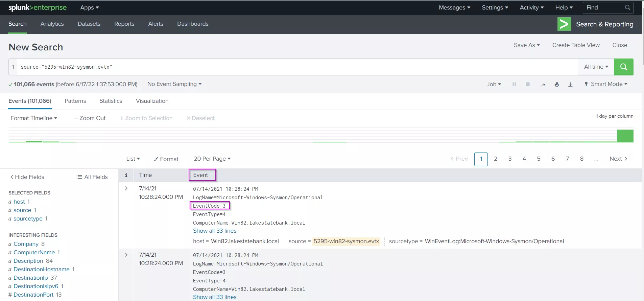Go to results page 2
This screenshot has width=644, height=301.
tap(495, 159)
